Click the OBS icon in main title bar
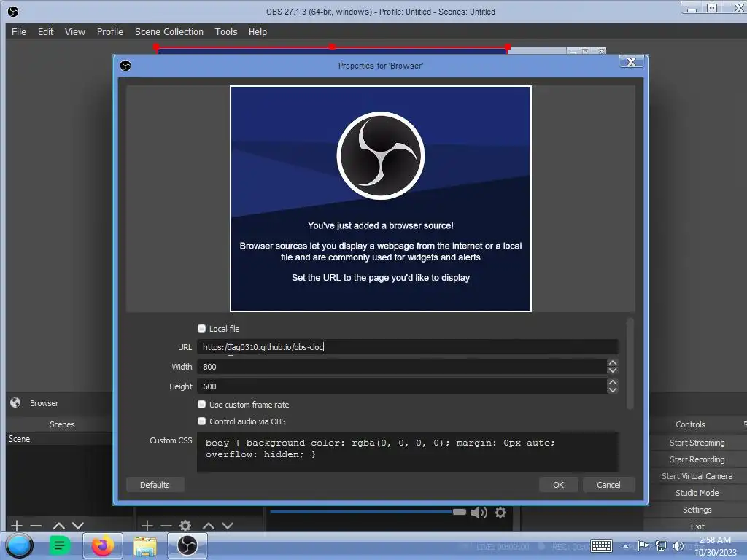747x560 pixels. coord(13,12)
